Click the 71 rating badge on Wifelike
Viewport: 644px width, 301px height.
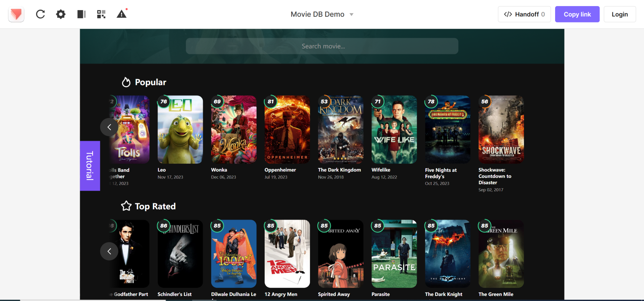coord(378,101)
